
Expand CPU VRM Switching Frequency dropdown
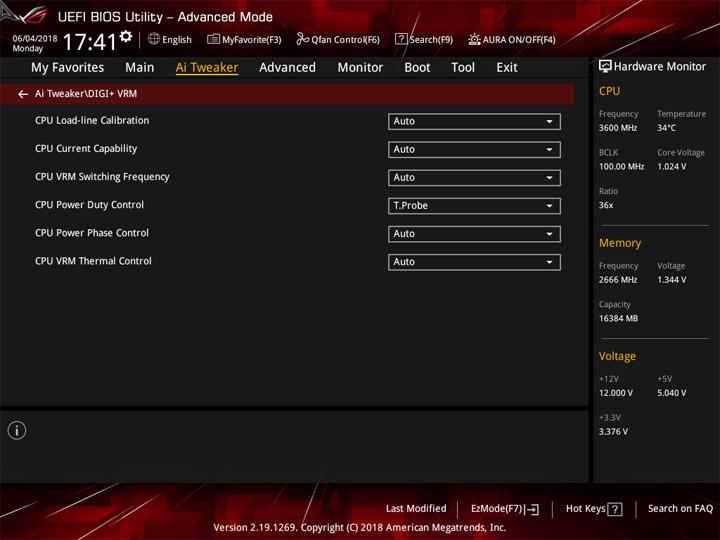pyautogui.click(x=474, y=178)
